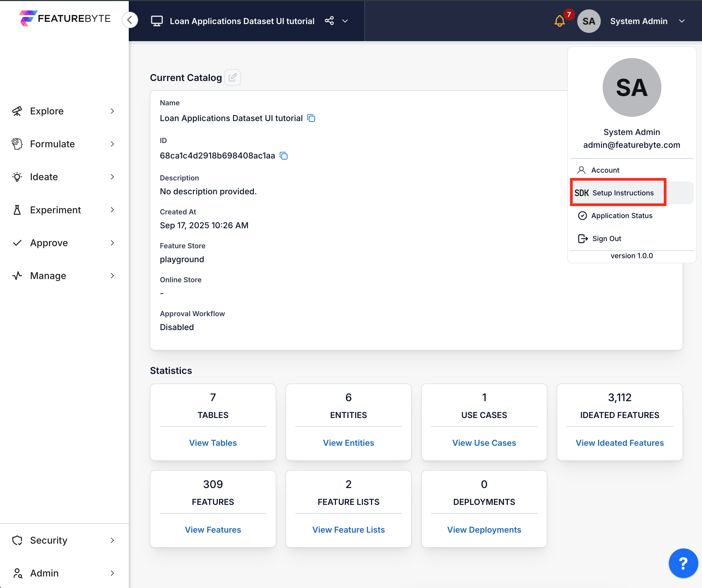Click the share icon next to catalog title
The height and width of the screenshot is (588, 702).
(329, 21)
